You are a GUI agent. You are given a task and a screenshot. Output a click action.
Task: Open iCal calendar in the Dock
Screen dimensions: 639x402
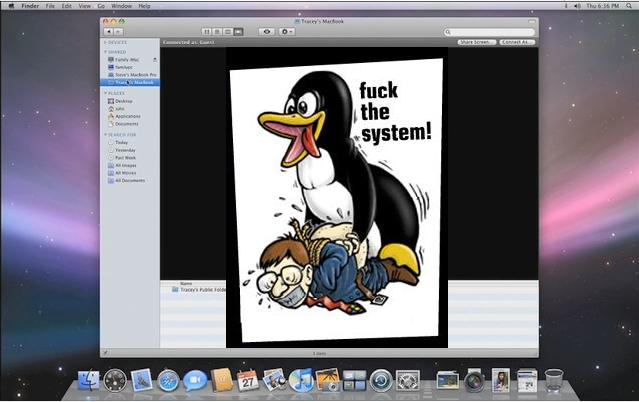pyautogui.click(x=247, y=380)
